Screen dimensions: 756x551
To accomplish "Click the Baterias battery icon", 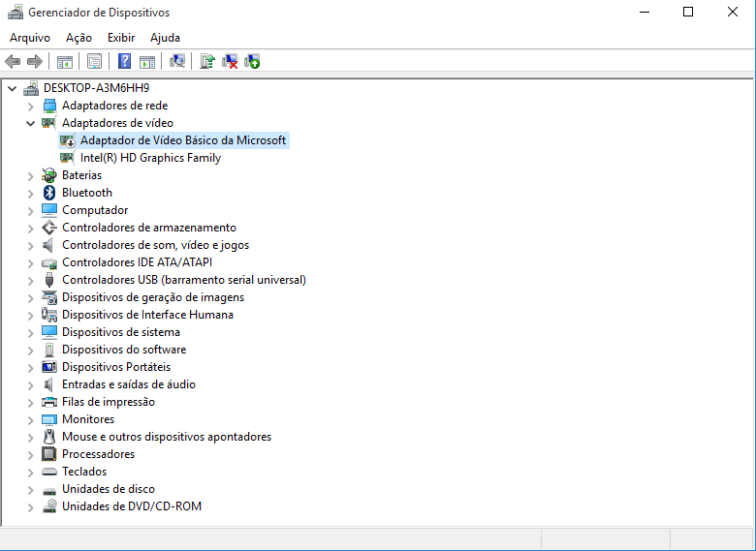I will (x=49, y=175).
